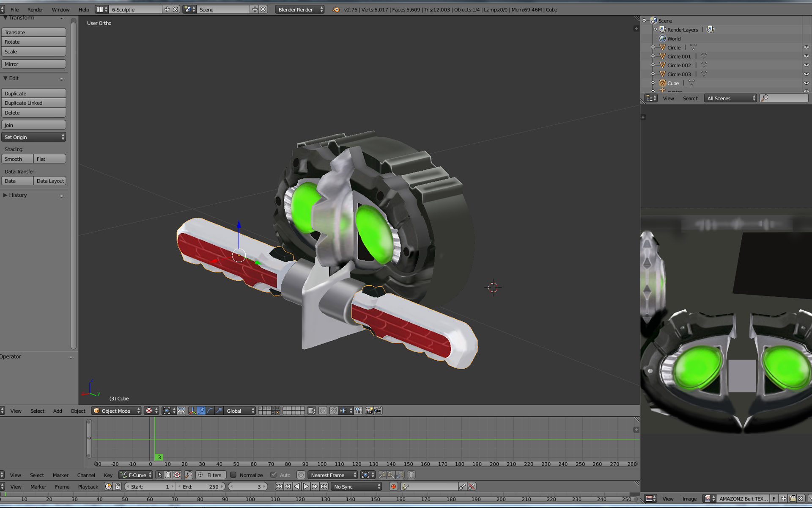Open the Window menu
Viewport: 812px width, 508px height.
coord(60,9)
